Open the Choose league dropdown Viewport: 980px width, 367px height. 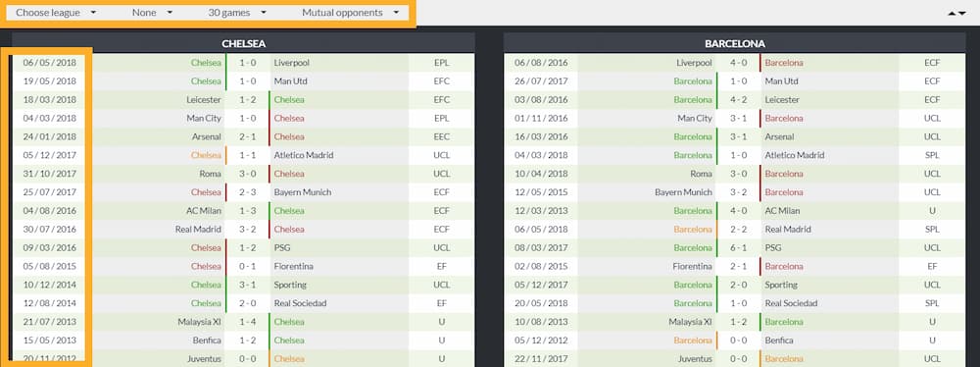(x=56, y=13)
